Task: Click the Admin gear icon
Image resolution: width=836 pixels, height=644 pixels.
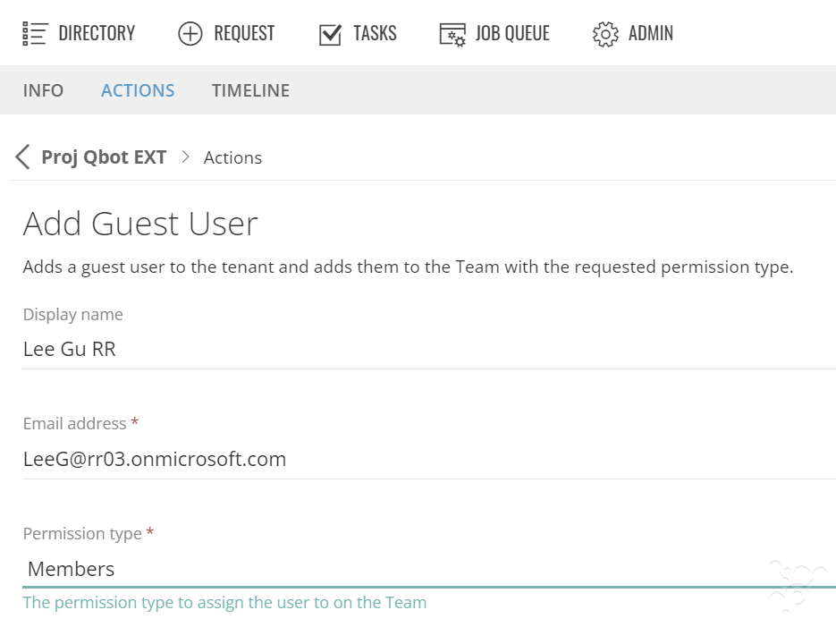Action: point(605,34)
